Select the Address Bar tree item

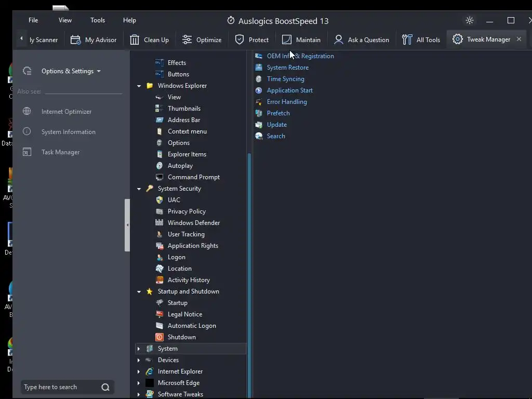[184, 120]
